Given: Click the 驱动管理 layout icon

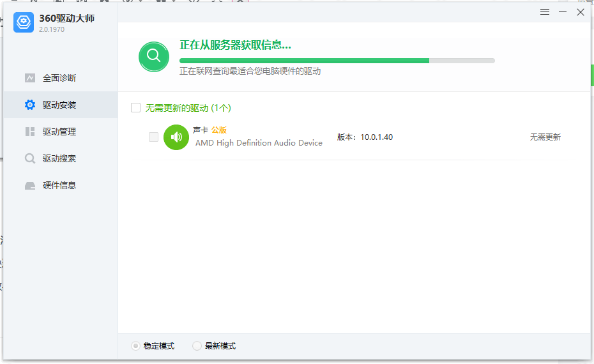Looking at the screenshot, I should tap(30, 132).
